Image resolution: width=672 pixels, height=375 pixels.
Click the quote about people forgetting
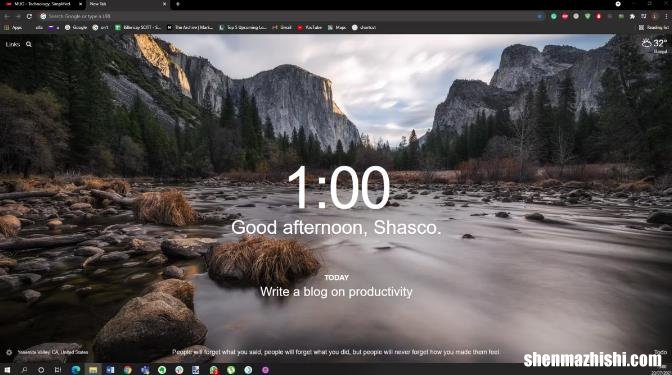336,352
